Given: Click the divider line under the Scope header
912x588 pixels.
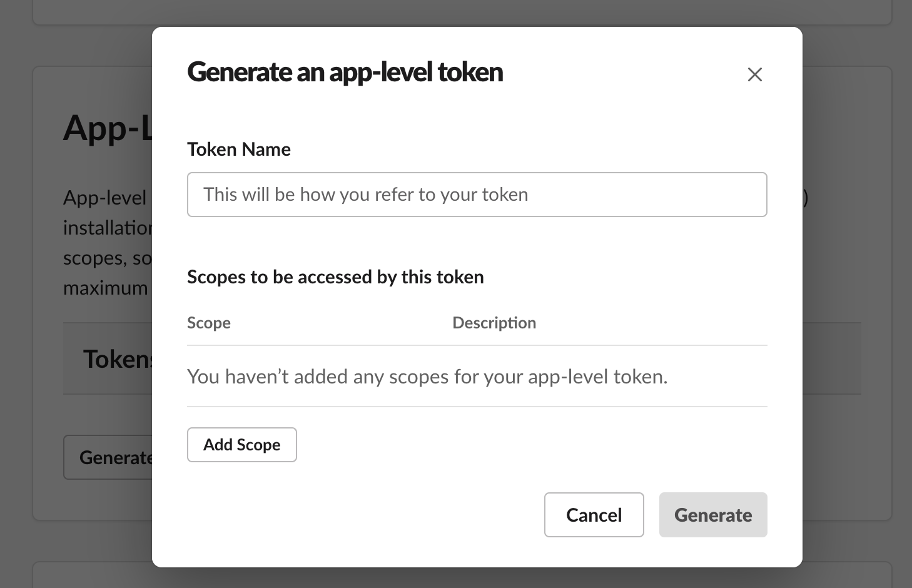Looking at the screenshot, I should pos(477,343).
